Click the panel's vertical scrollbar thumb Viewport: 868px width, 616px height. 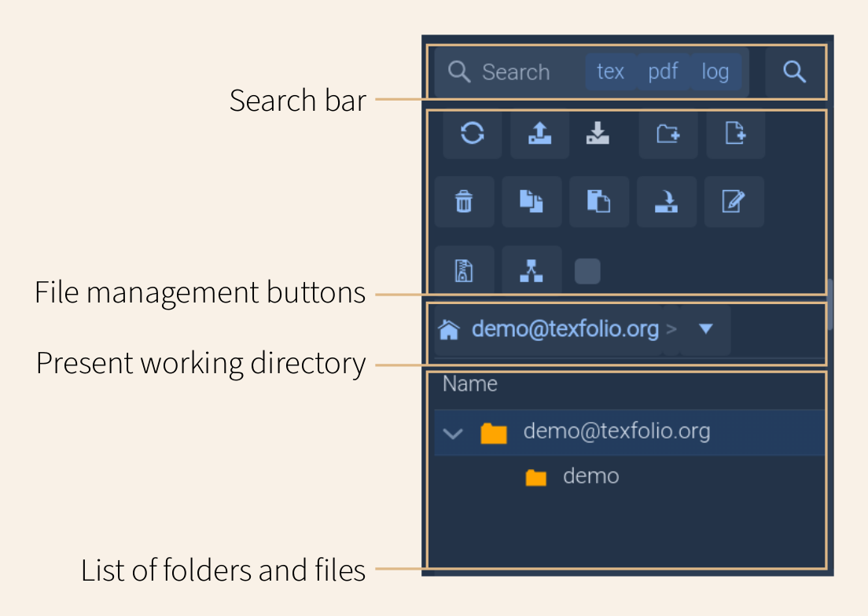click(829, 305)
